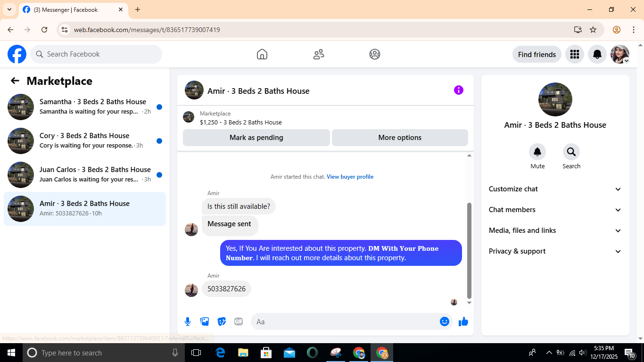Click the "Is this still available?" message
Image resolution: width=644 pixels, height=362 pixels.
pos(239,206)
